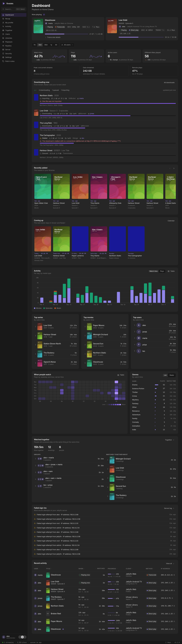182x644 pixels.
Task: Expand Transcode details for Glasshouse
Action: tap(53, 37)
